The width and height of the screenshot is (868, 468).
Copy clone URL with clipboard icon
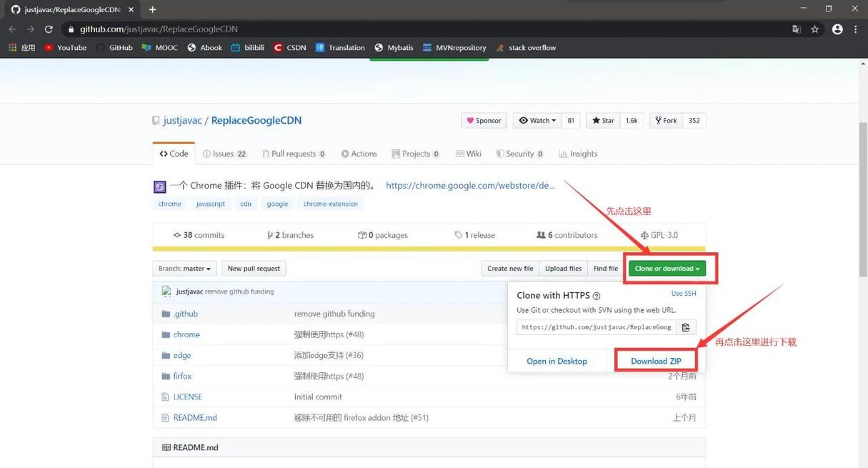point(685,327)
